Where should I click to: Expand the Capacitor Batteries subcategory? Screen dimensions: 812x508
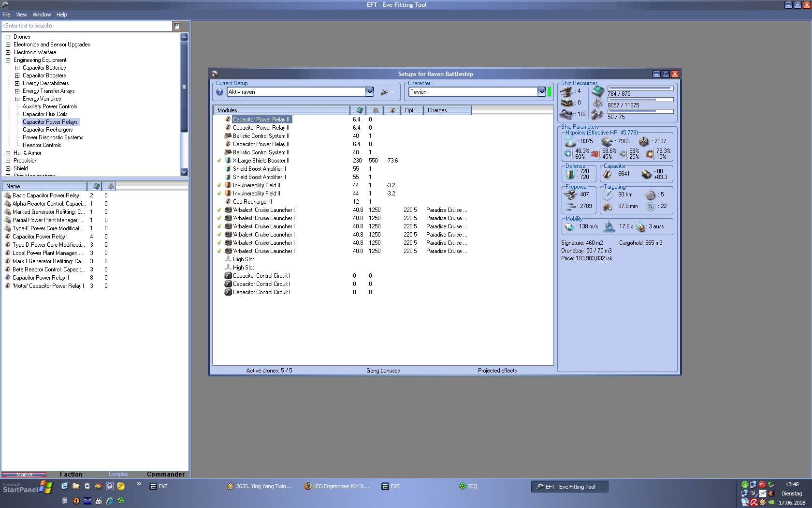(x=17, y=68)
